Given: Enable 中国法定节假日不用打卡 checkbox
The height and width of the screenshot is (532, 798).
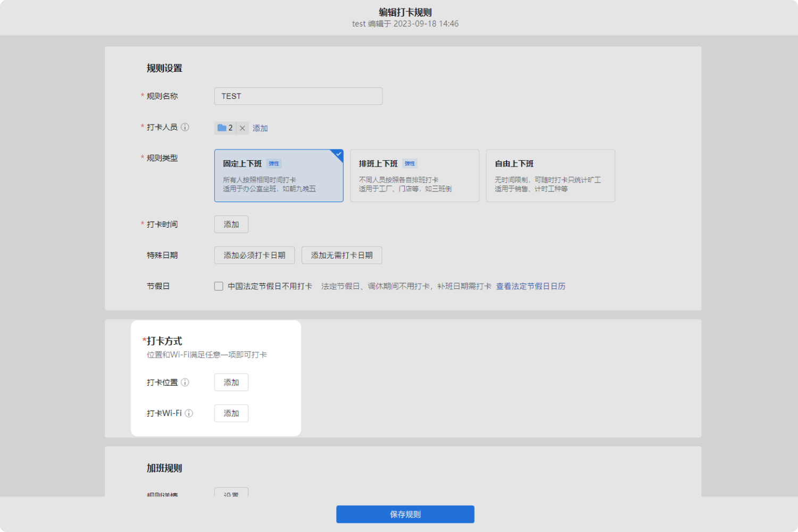Looking at the screenshot, I should (x=219, y=286).
